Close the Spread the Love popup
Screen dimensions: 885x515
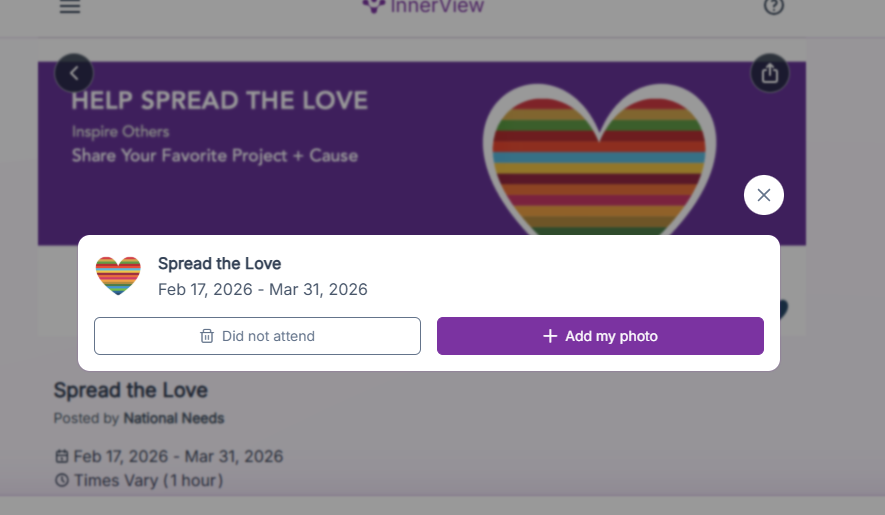(x=763, y=195)
